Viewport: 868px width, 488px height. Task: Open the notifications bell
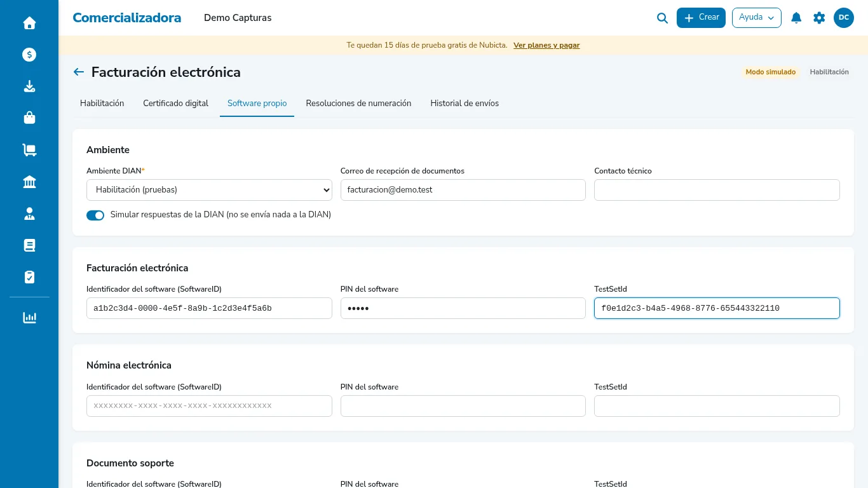pyautogui.click(x=796, y=18)
